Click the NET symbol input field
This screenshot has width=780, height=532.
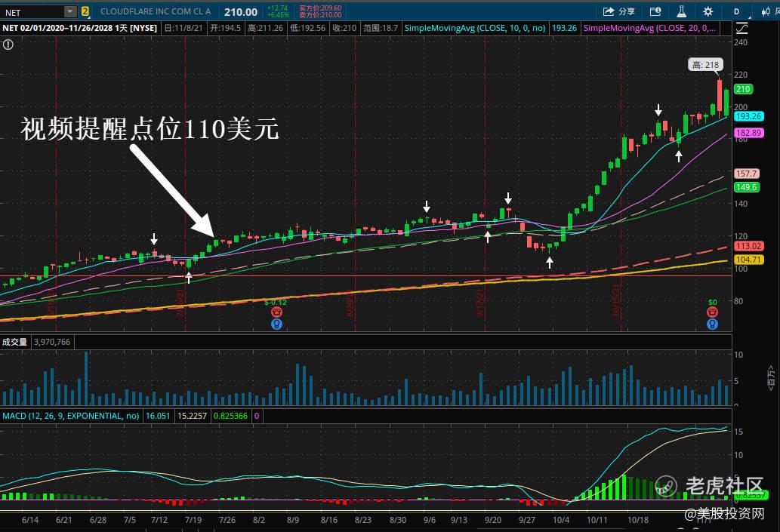tap(32, 12)
